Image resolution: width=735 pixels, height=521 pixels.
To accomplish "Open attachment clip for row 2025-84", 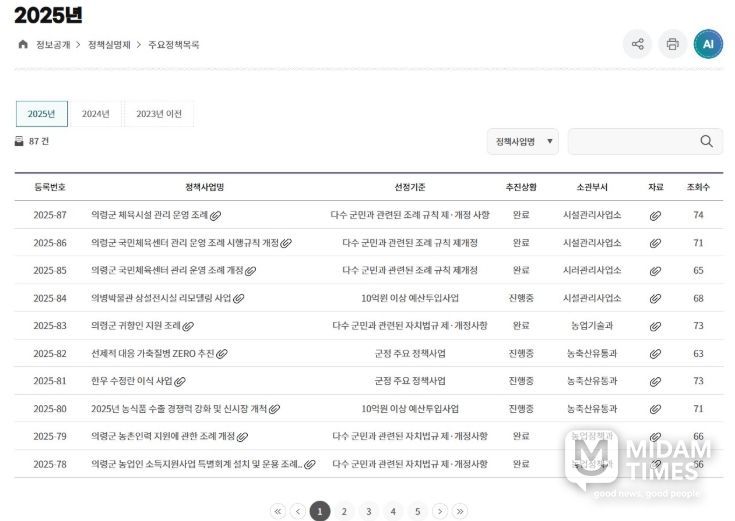I will click(x=655, y=298).
